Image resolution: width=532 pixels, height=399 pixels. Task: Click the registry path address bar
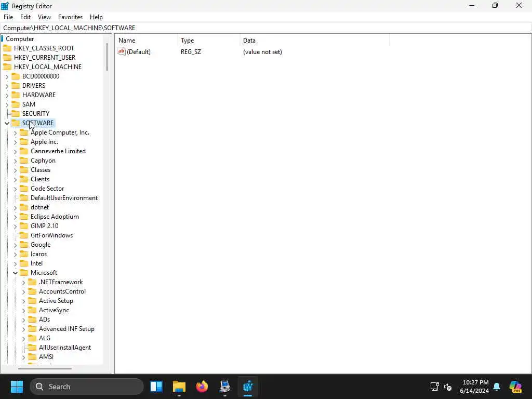click(x=266, y=28)
